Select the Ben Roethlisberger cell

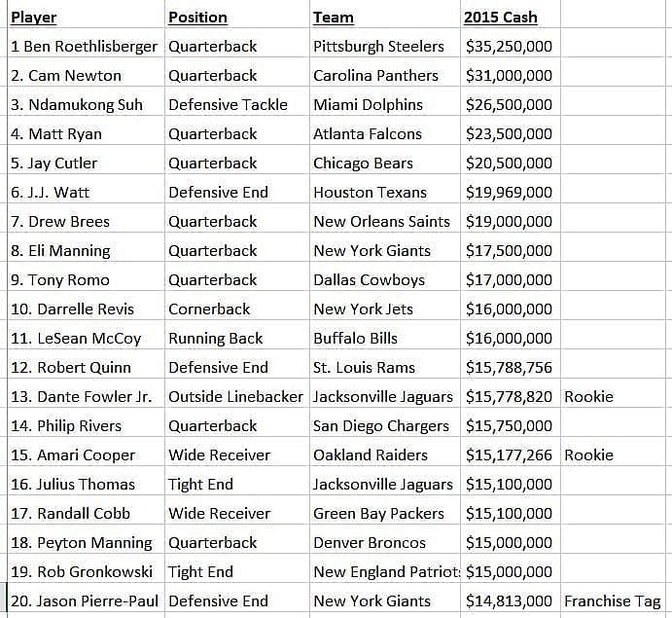(84, 46)
